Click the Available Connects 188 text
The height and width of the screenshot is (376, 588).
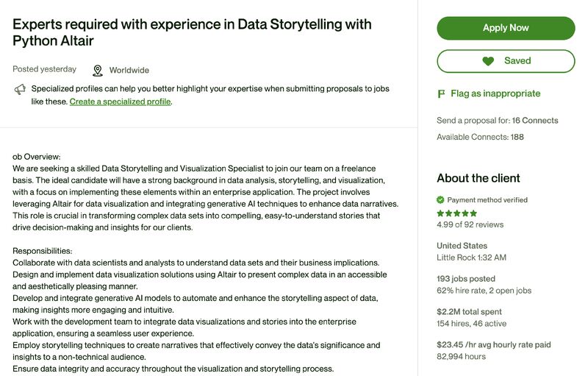pyautogui.click(x=480, y=137)
